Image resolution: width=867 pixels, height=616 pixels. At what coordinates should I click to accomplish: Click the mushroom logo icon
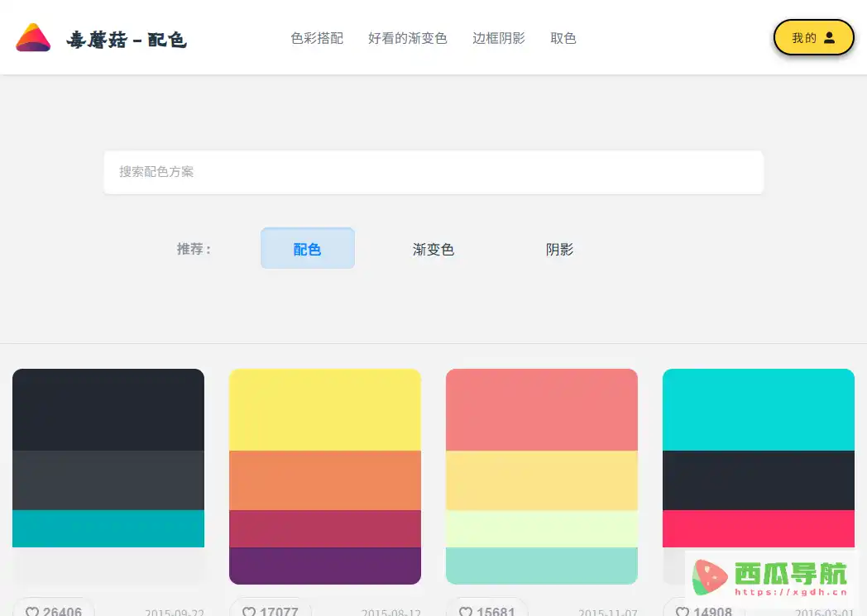[33, 37]
